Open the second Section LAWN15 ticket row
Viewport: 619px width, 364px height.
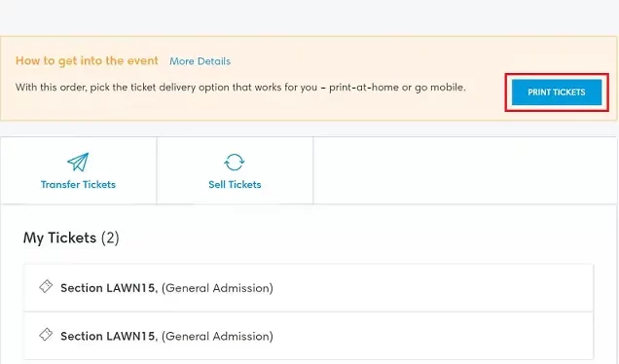click(309, 336)
